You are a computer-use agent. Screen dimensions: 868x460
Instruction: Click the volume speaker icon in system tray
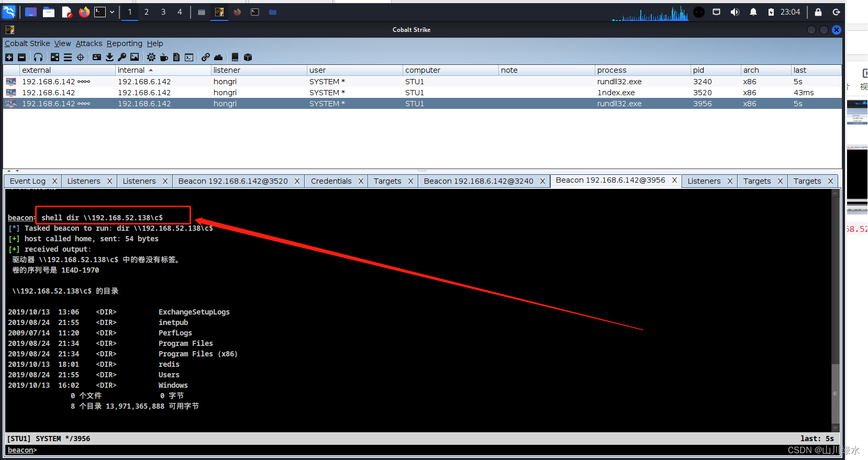pos(735,12)
